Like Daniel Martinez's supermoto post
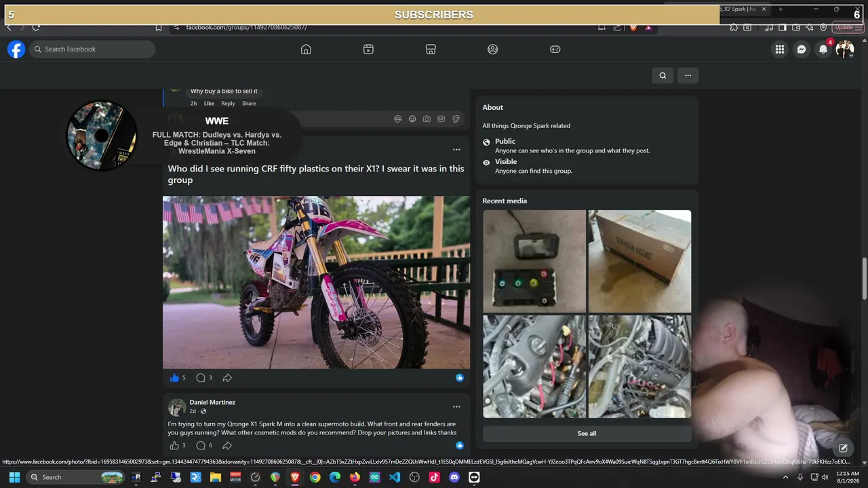The width and height of the screenshot is (868, 488). click(174, 445)
